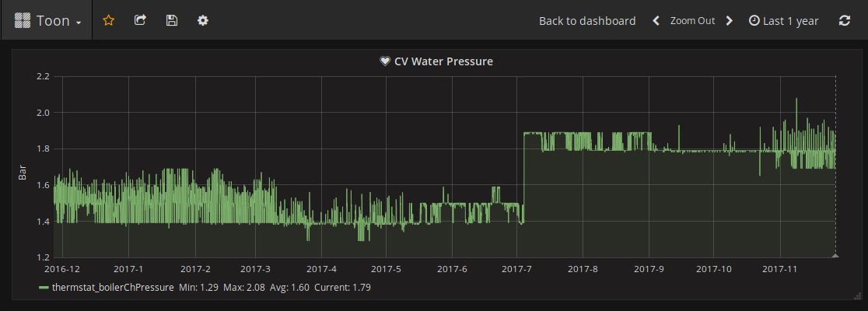Click the heart icon beside the panel title
This screenshot has width=868, height=311.
(x=385, y=61)
